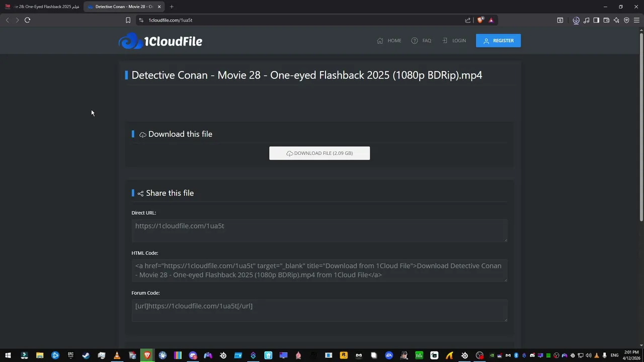Open the playlist music note icon
Image resolution: width=644 pixels, height=362 pixels.
point(586,20)
